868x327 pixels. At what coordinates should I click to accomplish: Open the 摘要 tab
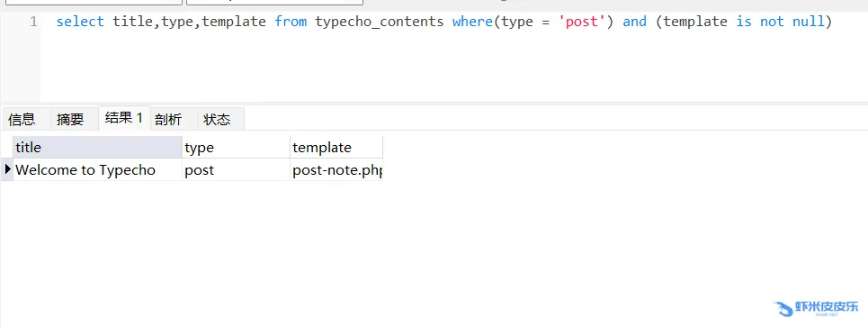point(70,119)
